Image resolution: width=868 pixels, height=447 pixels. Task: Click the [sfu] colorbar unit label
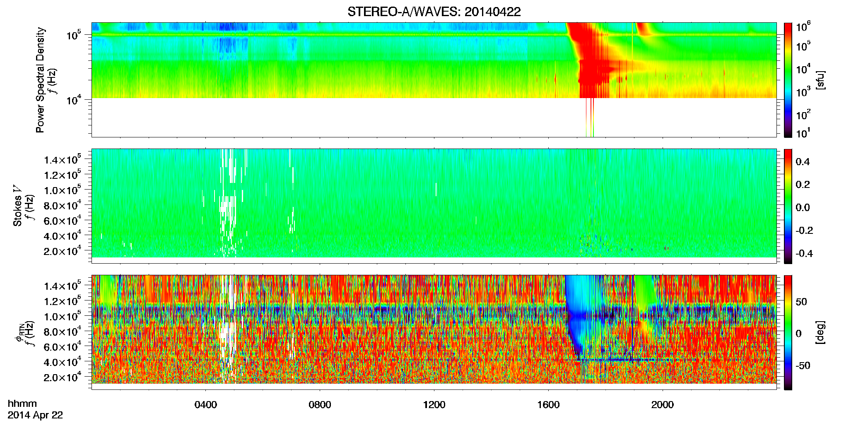[x=820, y=80]
